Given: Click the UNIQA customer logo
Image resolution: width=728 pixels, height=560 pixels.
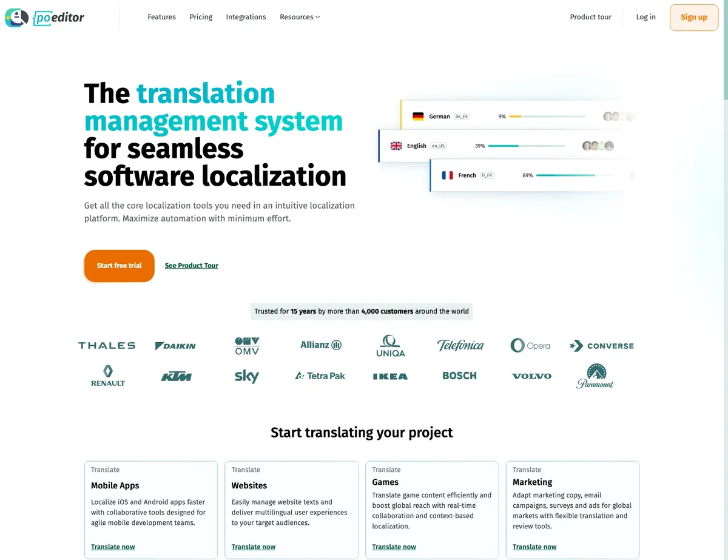Looking at the screenshot, I should click(x=390, y=345).
